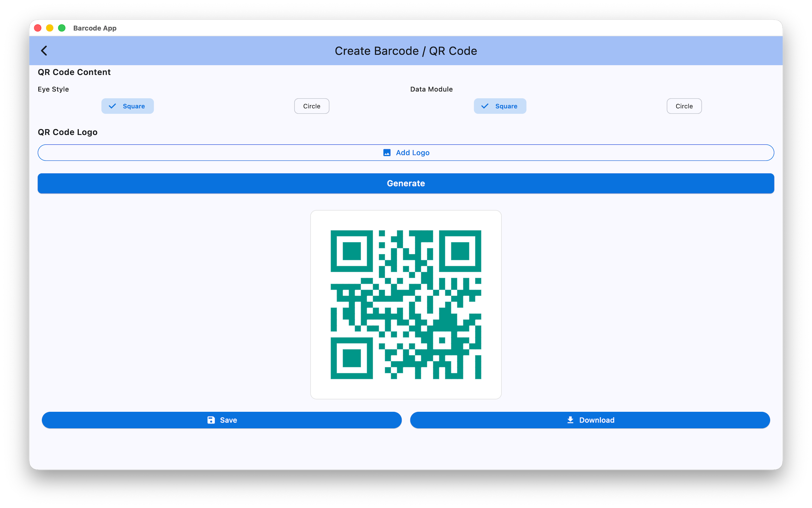Download the generated QR code
Screen dimensions: 812x508
(x=590, y=420)
